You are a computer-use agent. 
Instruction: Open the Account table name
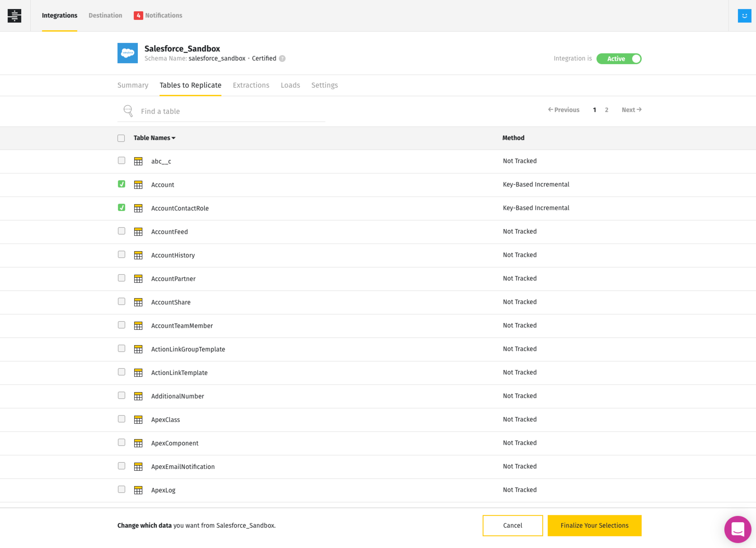(163, 185)
